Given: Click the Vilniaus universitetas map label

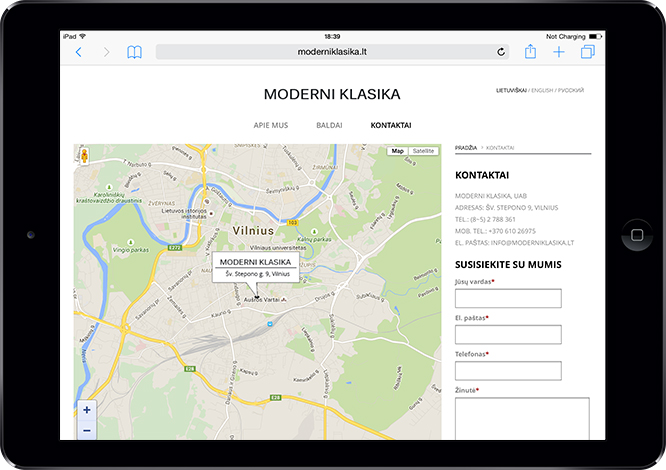Looking at the screenshot, I should pos(278,248).
